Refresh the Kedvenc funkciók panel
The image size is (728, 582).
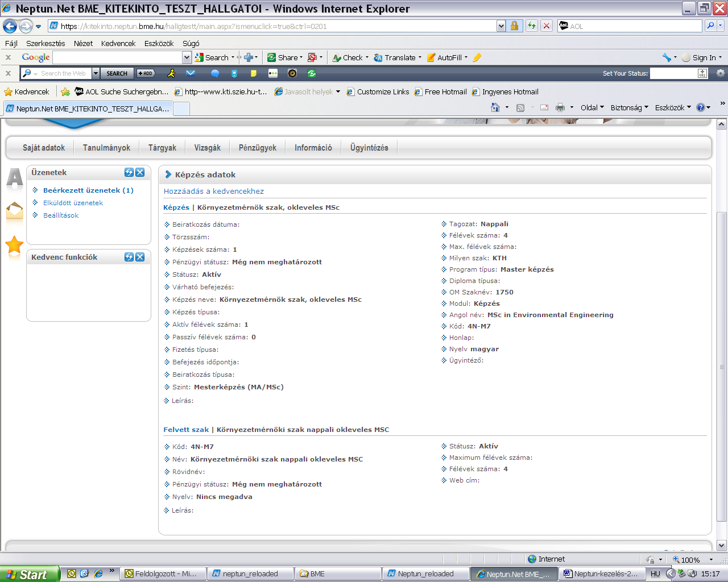click(129, 257)
